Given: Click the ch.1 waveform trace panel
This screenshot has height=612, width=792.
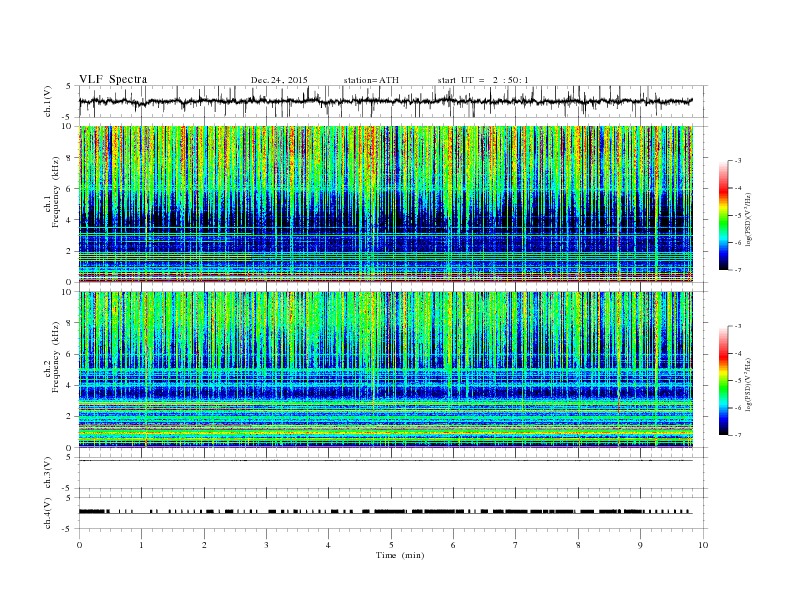Looking at the screenshot, I should tap(393, 101).
